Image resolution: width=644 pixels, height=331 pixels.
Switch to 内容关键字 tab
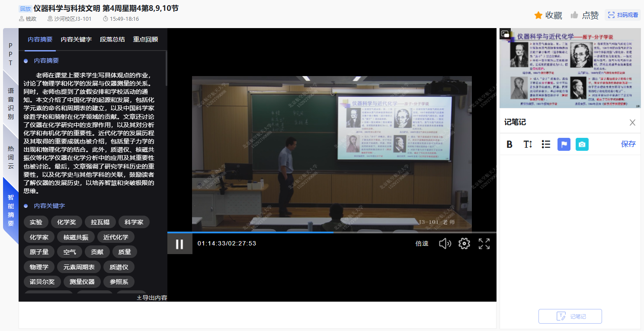76,39
